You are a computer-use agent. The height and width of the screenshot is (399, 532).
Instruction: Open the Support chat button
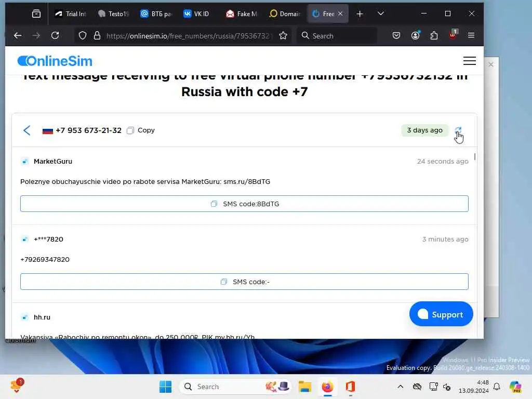pos(441,314)
